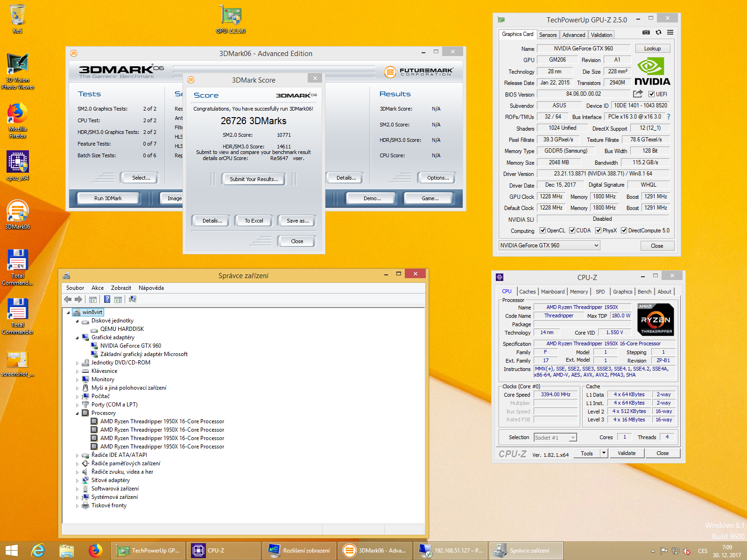Toggle the PhysX checkbox
Screen dimensions: 747x560
pyautogui.click(x=598, y=231)
